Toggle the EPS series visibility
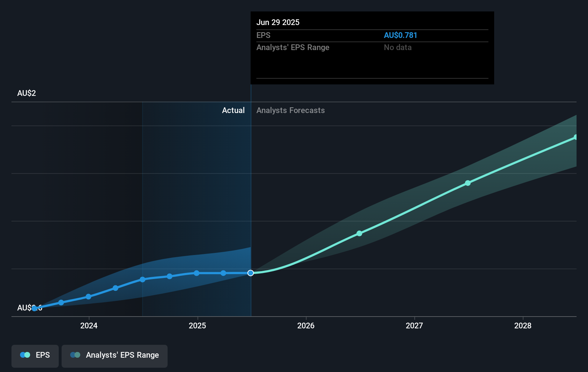This screenshot has width=588, height=372. pos(35,356)
